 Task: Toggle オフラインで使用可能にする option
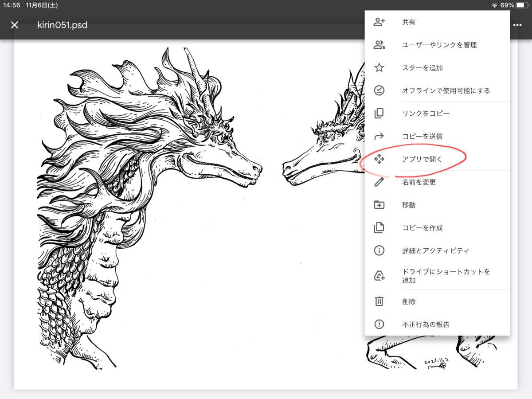pyautogui.click(x=446, y=90)
